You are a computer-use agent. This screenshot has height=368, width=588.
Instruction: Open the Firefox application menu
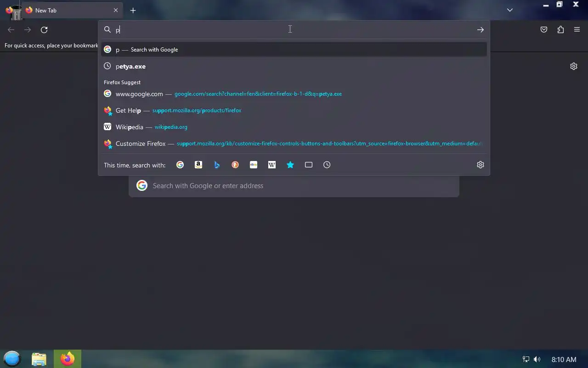click(577, 30)
